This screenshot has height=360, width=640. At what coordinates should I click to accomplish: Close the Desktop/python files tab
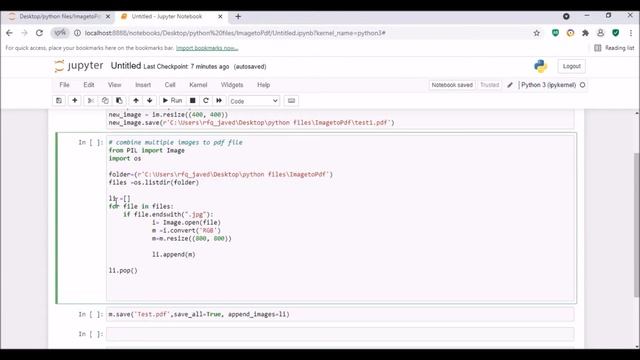(108, 16)
